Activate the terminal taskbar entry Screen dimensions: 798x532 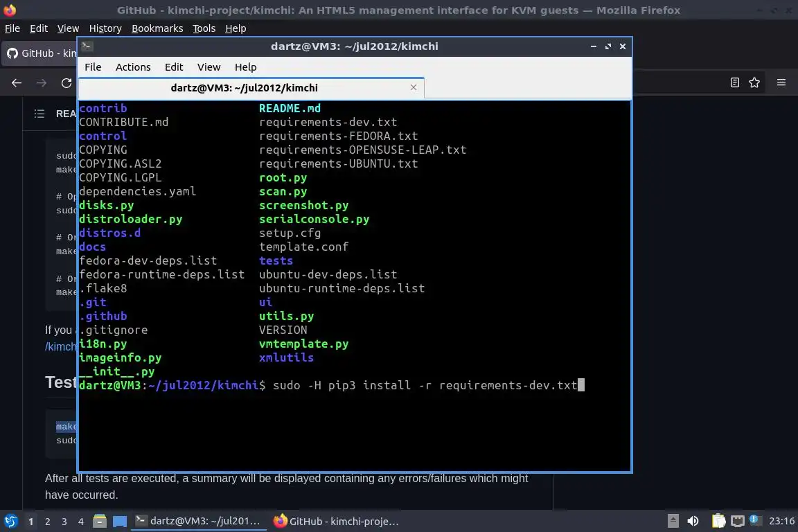click(199, 521)
